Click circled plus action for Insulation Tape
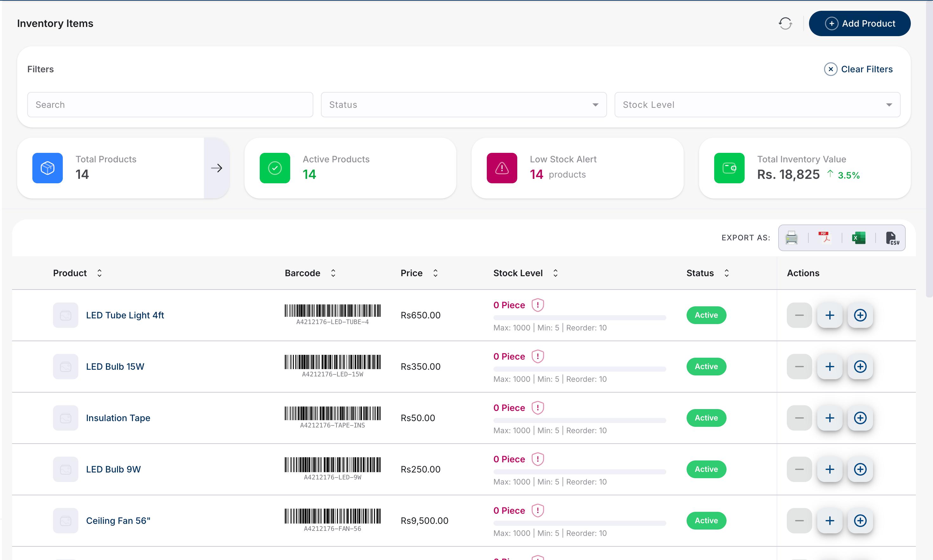 (860, 418)
